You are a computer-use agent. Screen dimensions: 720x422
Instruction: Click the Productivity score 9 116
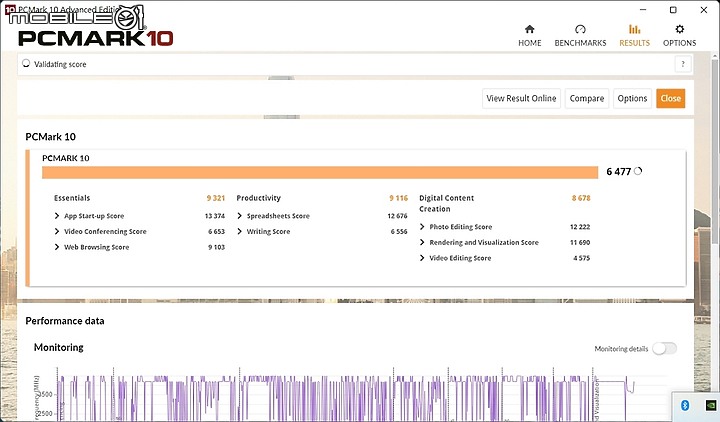coord(398,198)
